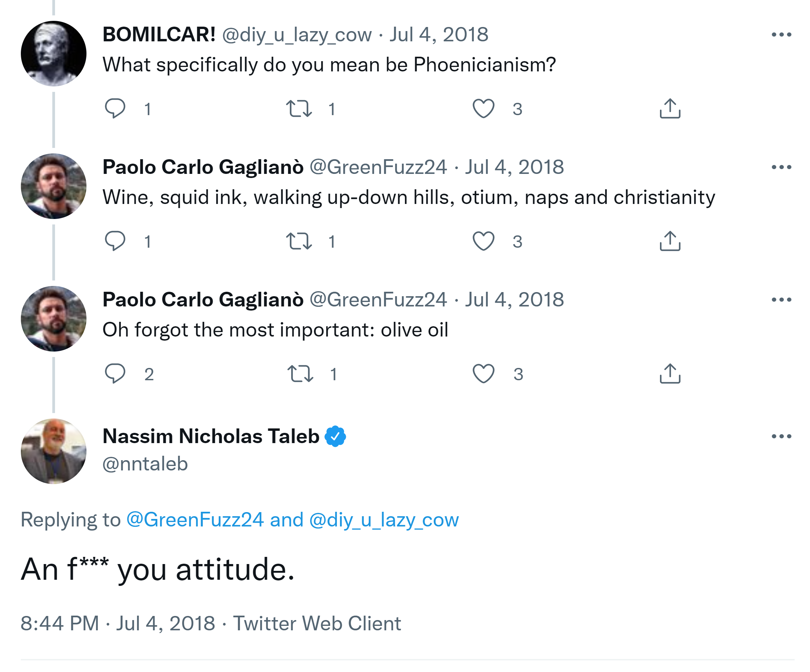Like the 'Wine, squid ink' tweet
This screenshot has height=672, width=810.
(x=483, y=241)
